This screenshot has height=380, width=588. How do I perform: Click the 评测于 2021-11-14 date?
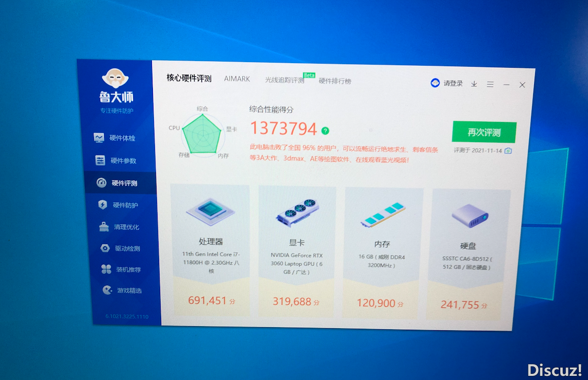point(478,150)
